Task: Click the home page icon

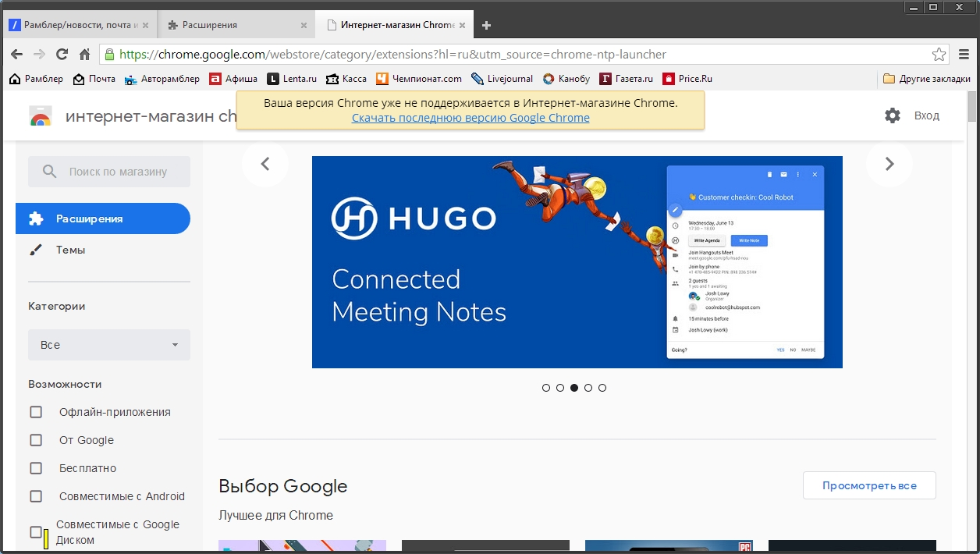Action: (x=85, y=55)
